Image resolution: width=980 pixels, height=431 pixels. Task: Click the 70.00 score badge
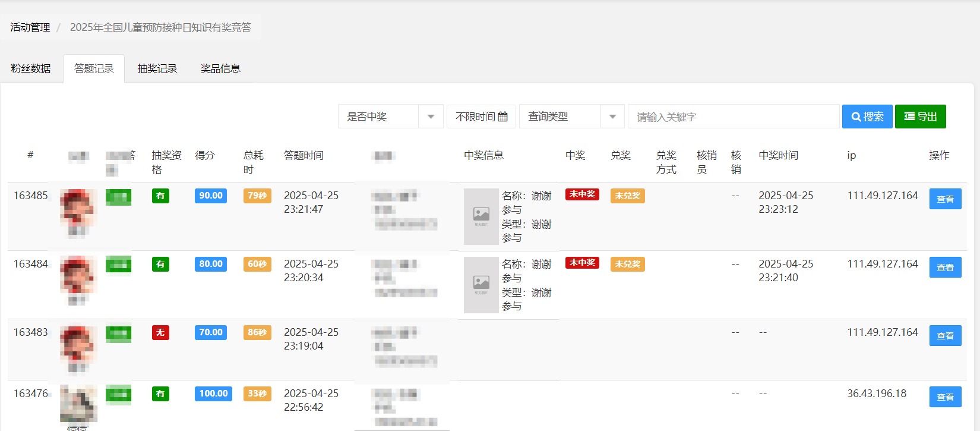click(x=211, y=332)
